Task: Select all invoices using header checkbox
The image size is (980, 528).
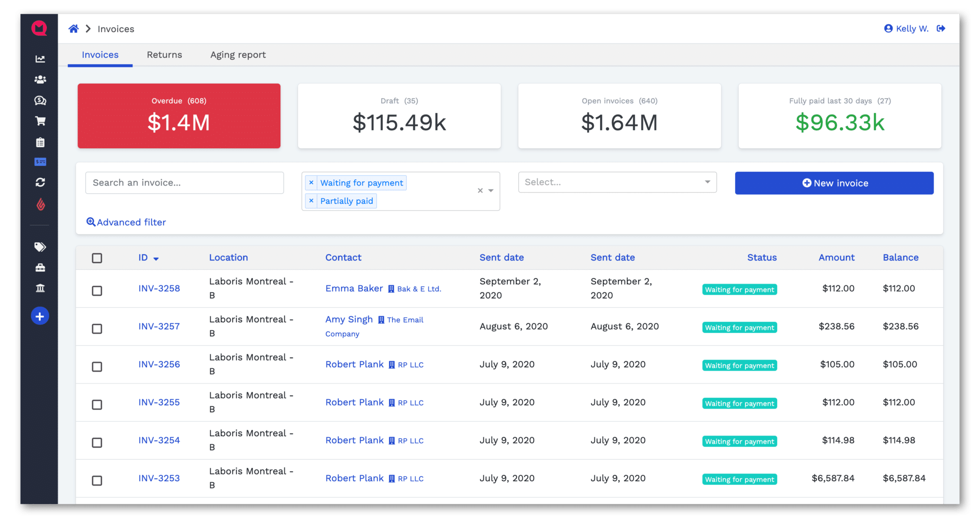Action: (97, 258)
